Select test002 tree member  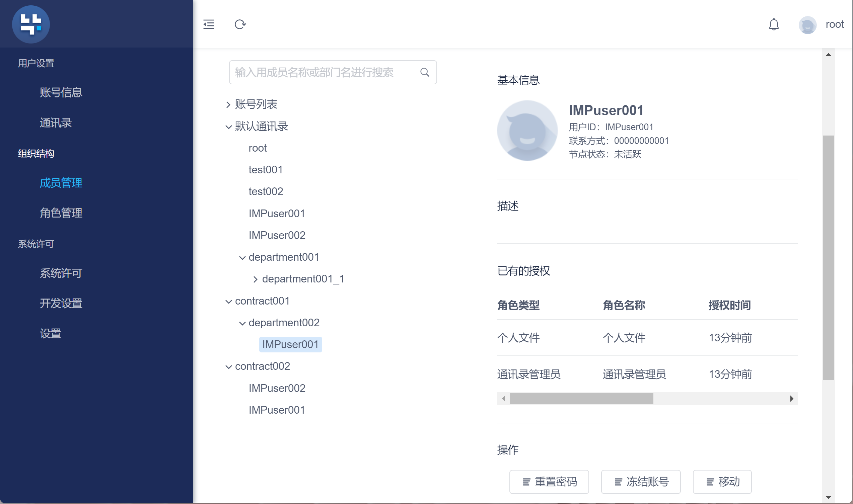tap(266, 191)
